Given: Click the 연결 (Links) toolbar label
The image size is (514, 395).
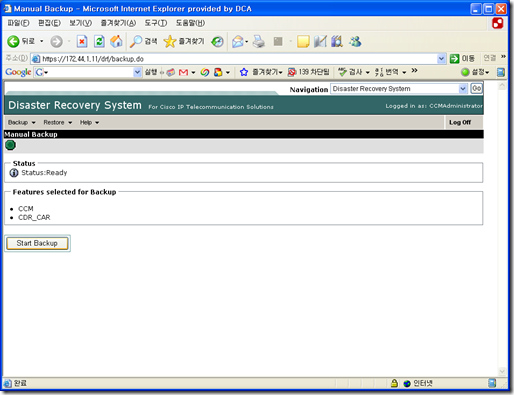Looking at the screenshot, I should [x=490, y=58].
